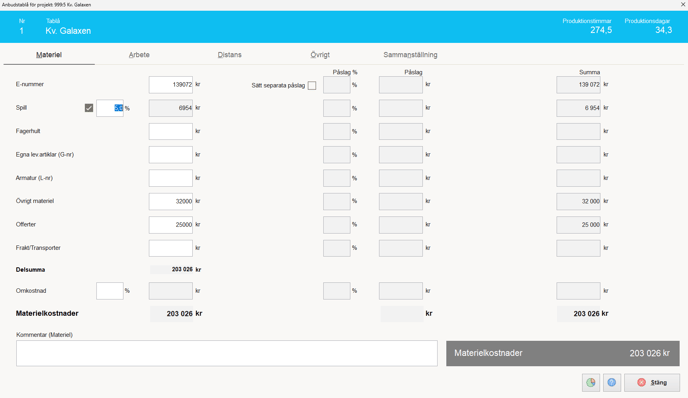
Task: Click the Fagerhult Påslag % field
Action: (x=337, y=131)
